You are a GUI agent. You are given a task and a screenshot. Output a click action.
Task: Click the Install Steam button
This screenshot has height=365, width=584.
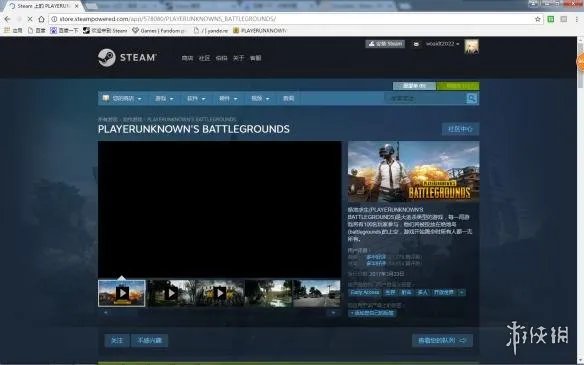click(385, 44)
